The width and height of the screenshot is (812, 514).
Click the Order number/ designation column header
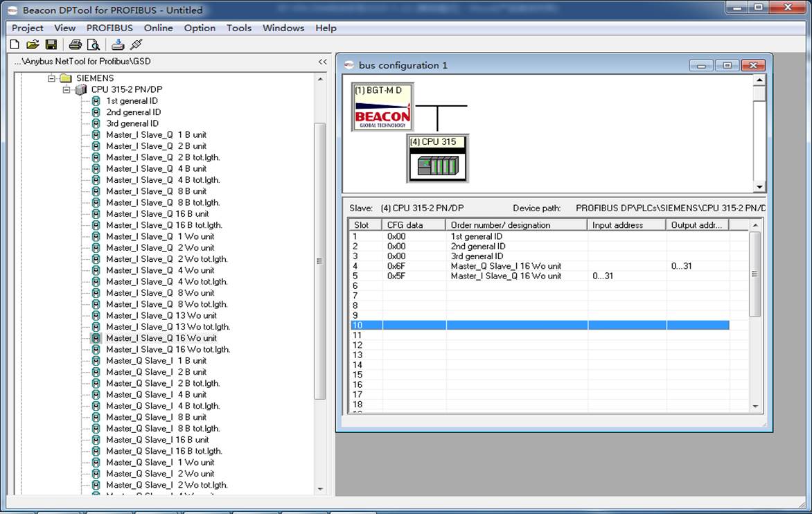[516, 225]
